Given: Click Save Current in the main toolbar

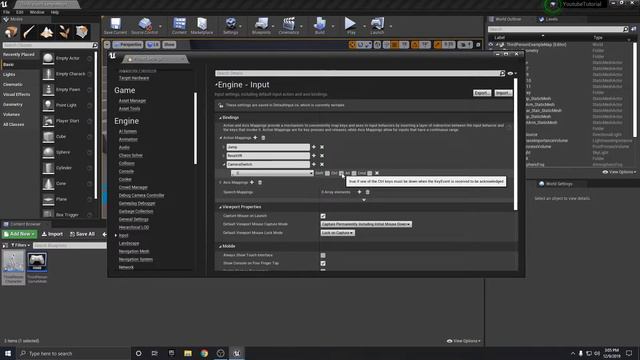Looking at the screenshot, I should click(x=115, y=26).
